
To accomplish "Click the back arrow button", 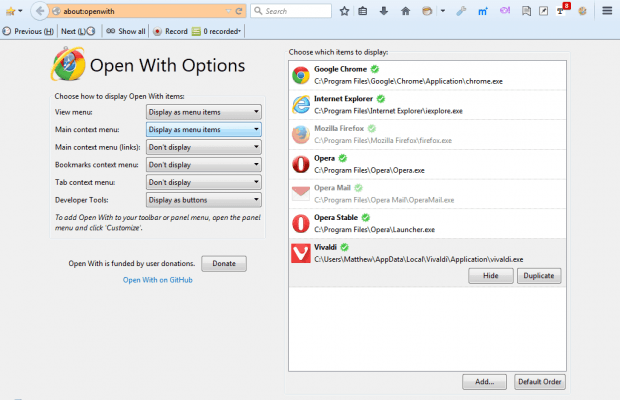I will point(40,11).
